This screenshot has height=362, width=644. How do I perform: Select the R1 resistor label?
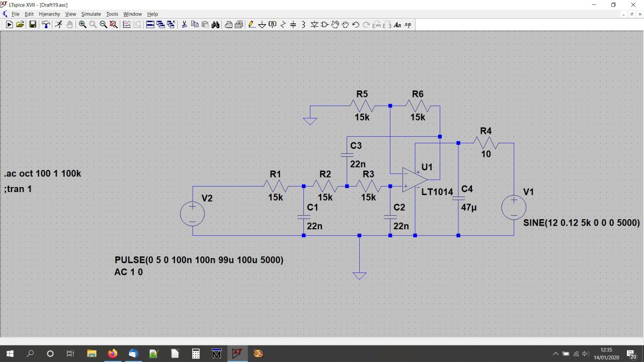[x=275, y=174]
